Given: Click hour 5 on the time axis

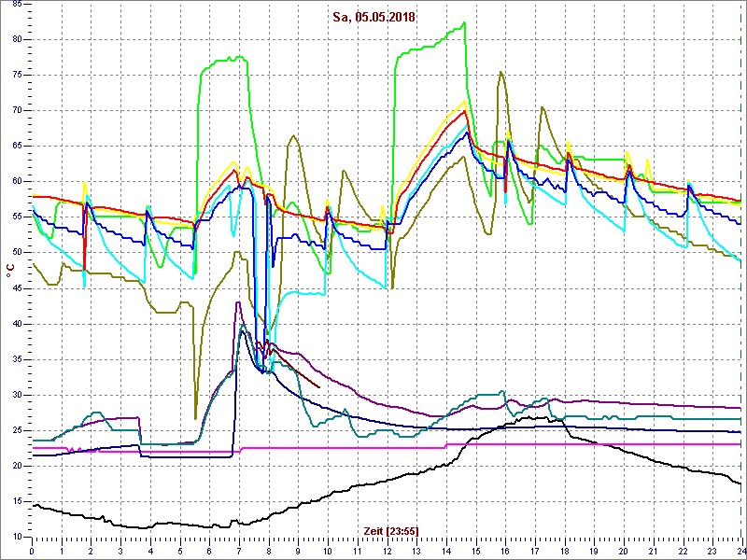Looking at the screenshot, I should (x=179, y=550).
